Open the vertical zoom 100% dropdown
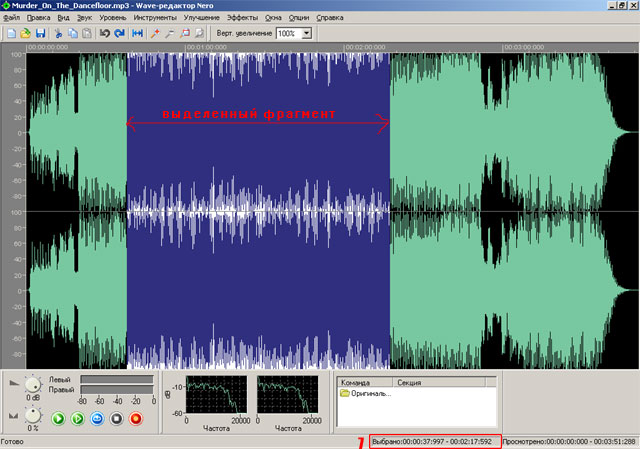This screenshot has width=640, height=449. click(x=307, y=33)
